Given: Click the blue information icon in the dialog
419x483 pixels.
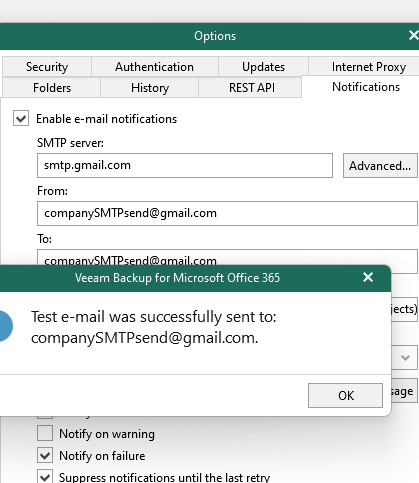Looking at the screenshot, I should (5, 326).
